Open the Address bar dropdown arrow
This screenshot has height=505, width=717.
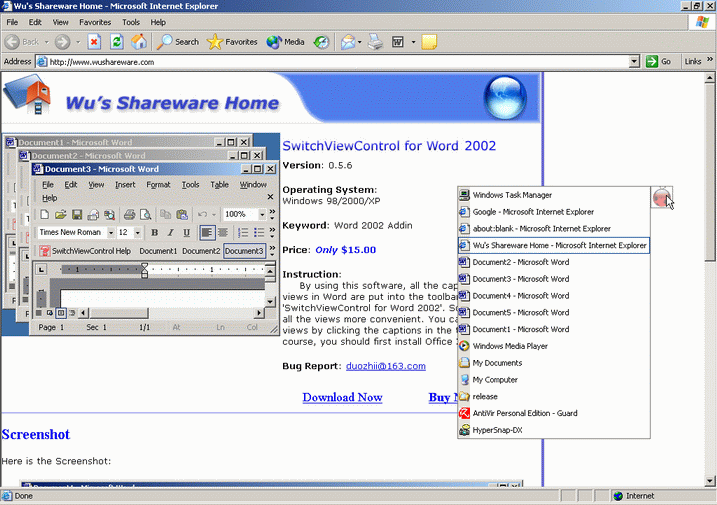click(x=634, y=61)
